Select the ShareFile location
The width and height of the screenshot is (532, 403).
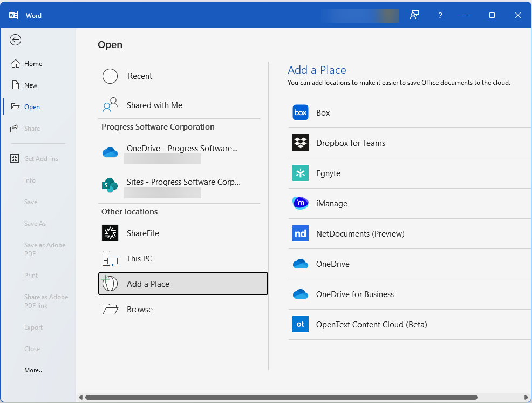(183, 233)
